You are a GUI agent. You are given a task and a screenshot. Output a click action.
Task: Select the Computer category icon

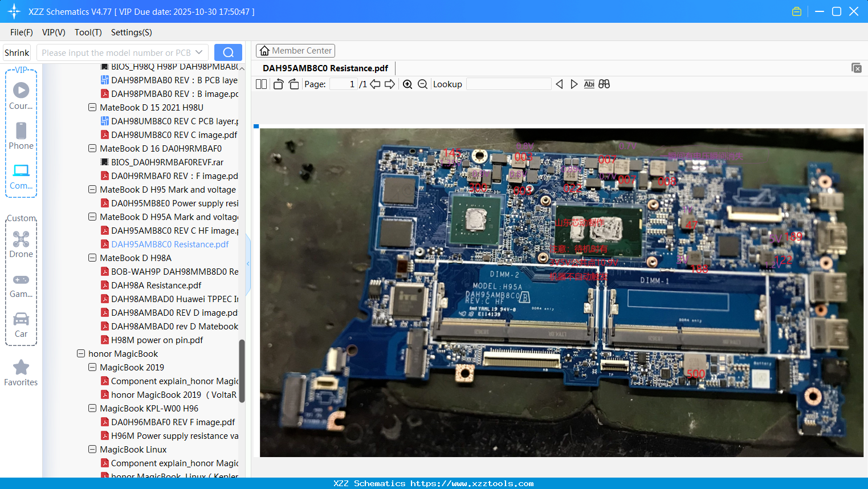pyautogui.click(x=21, y=176)
